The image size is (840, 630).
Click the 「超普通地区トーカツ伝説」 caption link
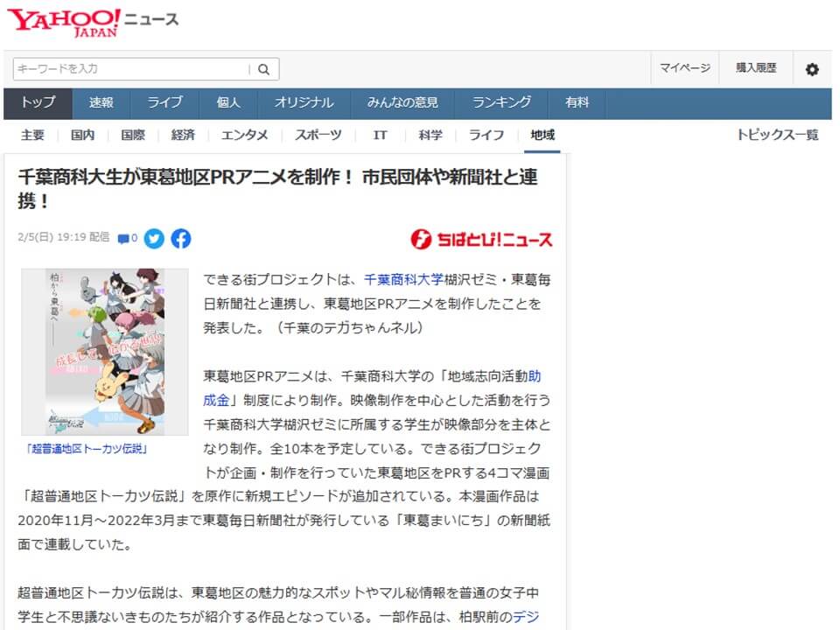pyautogui.click(x=87, y=449)
